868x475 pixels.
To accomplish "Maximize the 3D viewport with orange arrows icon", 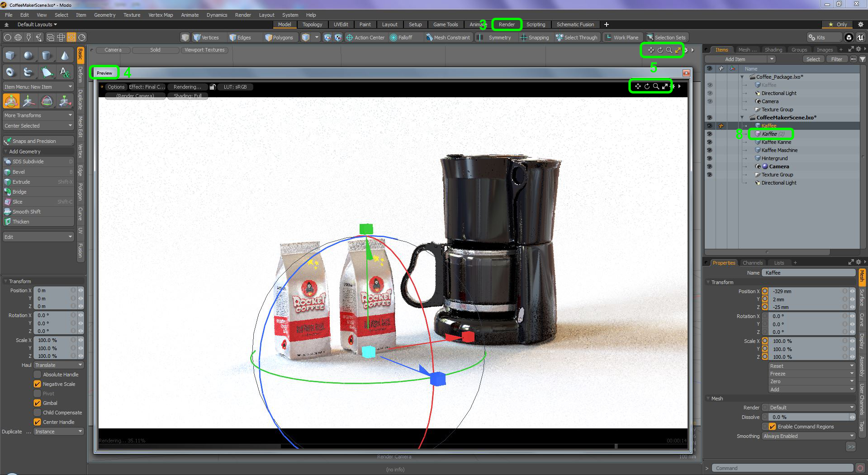I will click(678, 50).
